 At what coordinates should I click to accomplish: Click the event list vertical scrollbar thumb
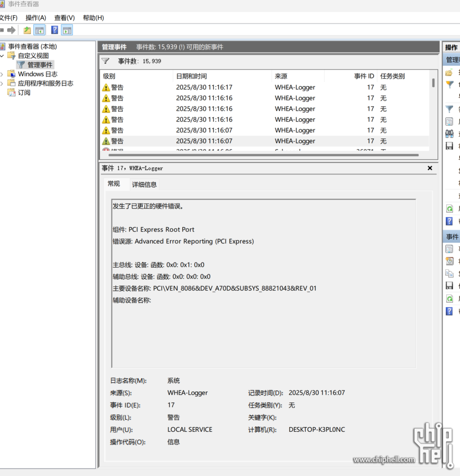tap(433, 83)
